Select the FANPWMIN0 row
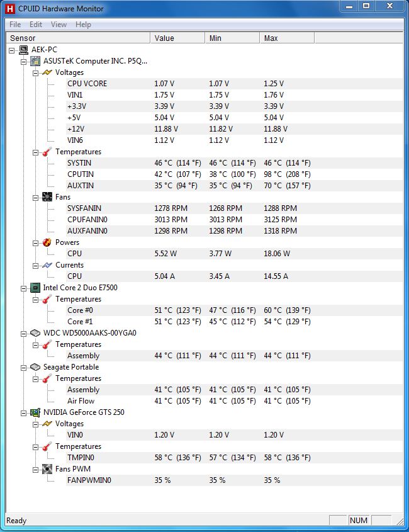409x532 pixels. (x=234, y=480)
